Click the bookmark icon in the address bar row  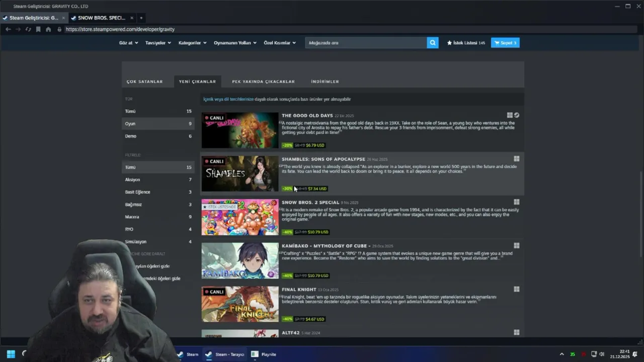tap(38, 29)
